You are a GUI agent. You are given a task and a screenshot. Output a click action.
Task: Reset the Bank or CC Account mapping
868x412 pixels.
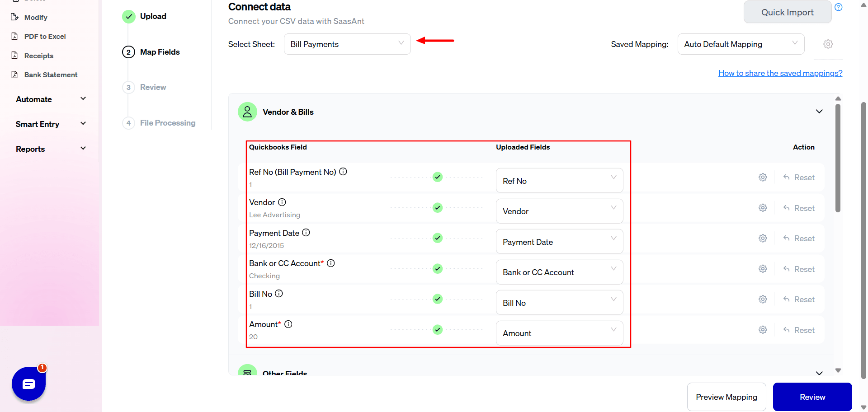coord(799,269)
